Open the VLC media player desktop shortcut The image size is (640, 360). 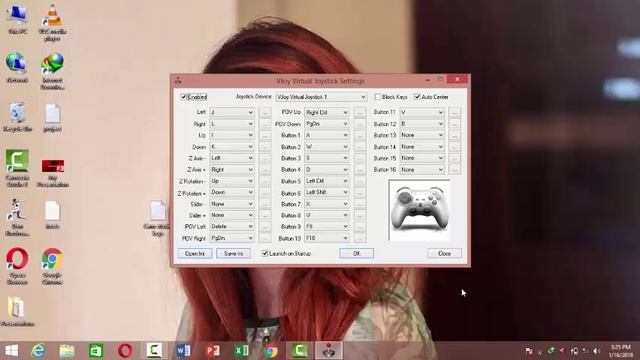53,22
